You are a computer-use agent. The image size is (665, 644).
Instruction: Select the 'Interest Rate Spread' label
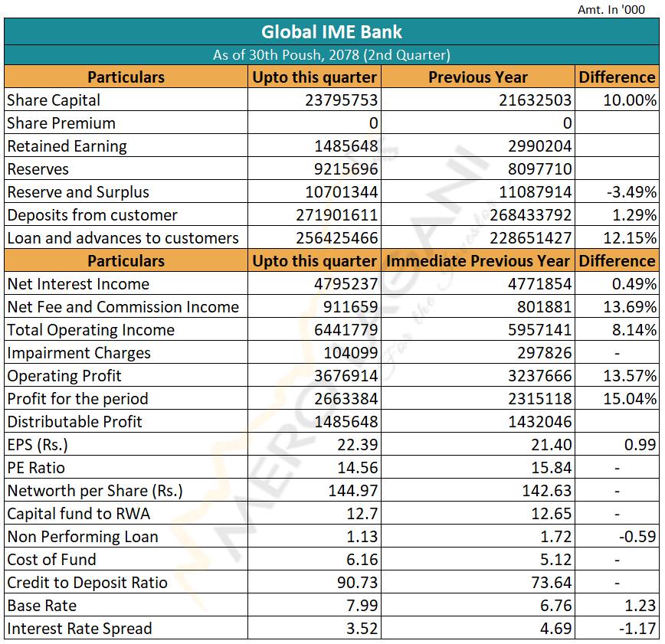pyautogui.click(x=80, y=629)
